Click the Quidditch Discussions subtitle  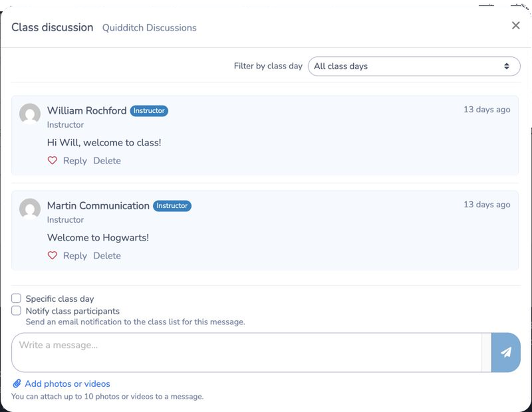[149, 28]
